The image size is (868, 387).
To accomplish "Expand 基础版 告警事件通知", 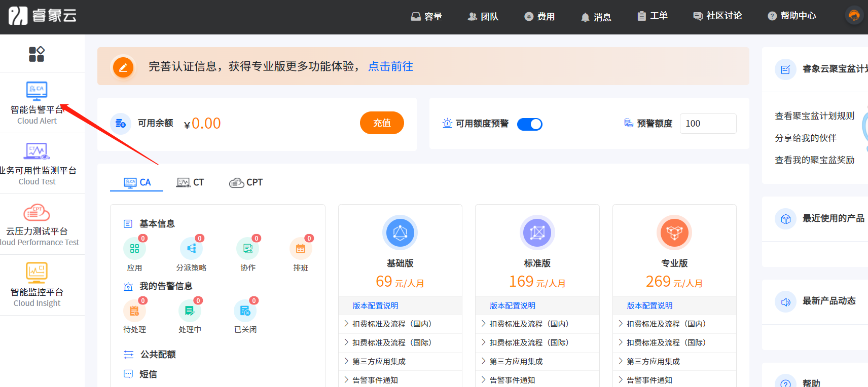I will [x=400, y=379].
